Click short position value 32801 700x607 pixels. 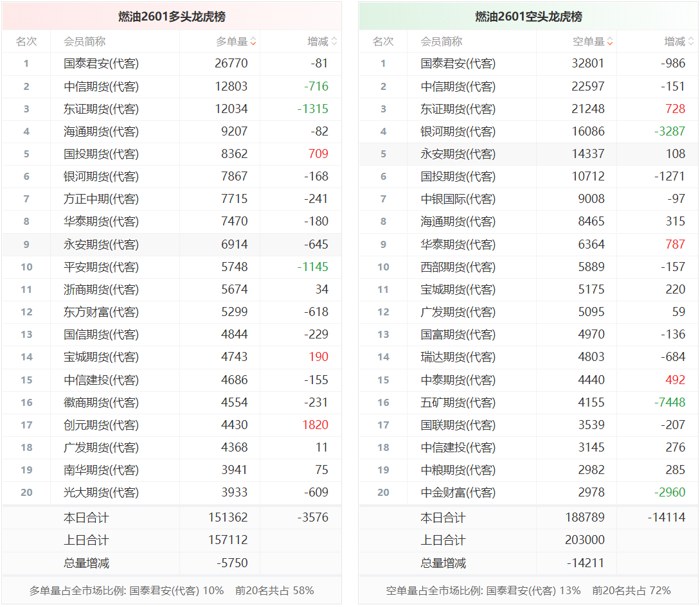coord(588,64)
